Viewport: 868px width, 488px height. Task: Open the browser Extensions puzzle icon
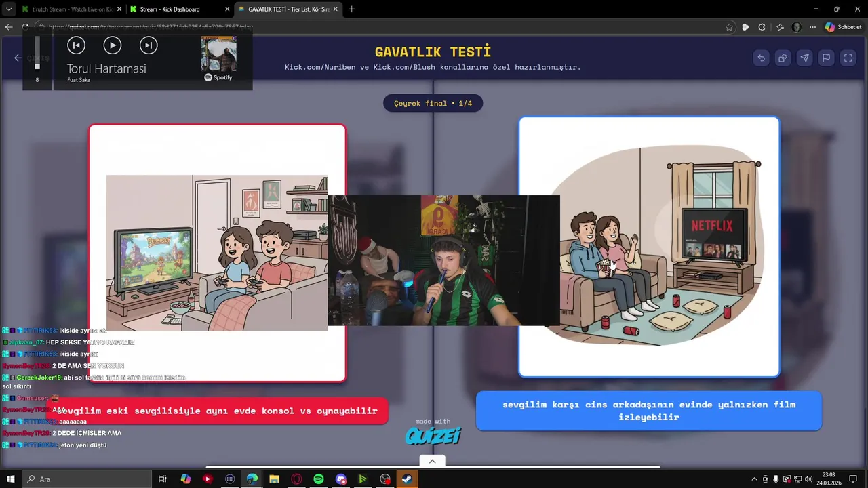[762, 27]
